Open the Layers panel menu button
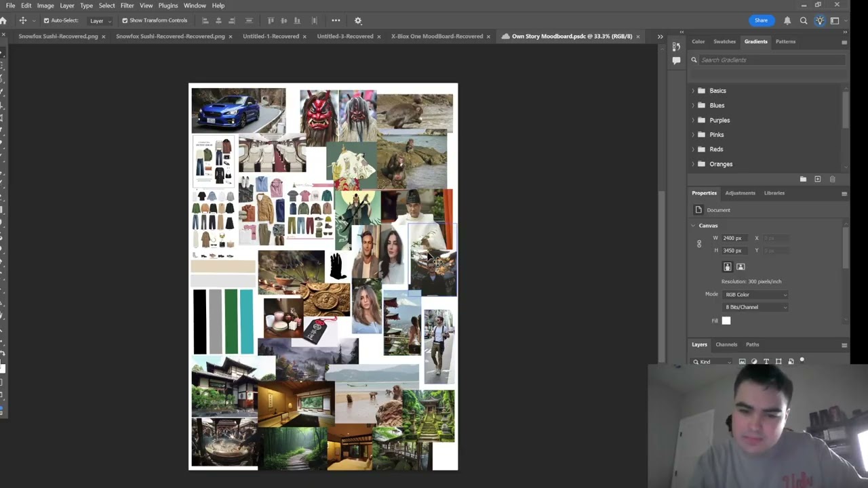 tap(844, 345)
